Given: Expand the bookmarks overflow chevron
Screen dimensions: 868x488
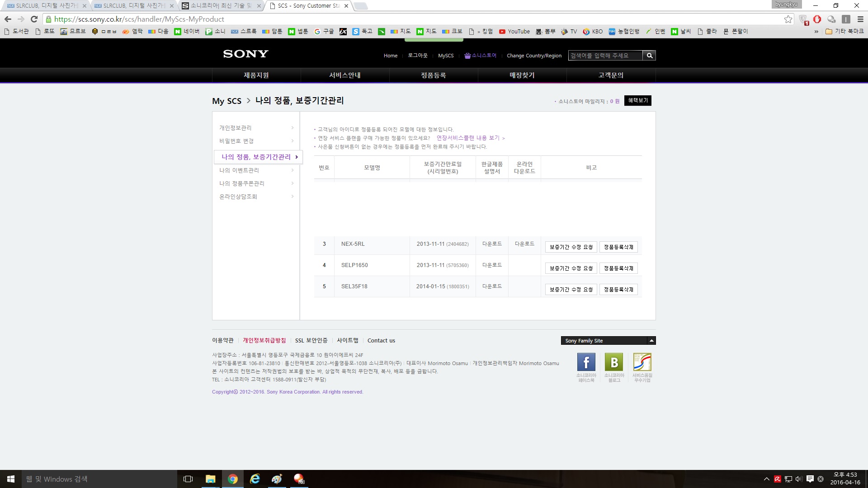Looking at the screenshot, I should tap(816, 32).
